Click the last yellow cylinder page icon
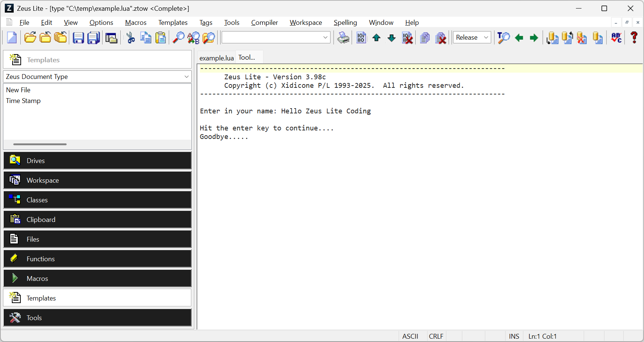 [598, 37]
